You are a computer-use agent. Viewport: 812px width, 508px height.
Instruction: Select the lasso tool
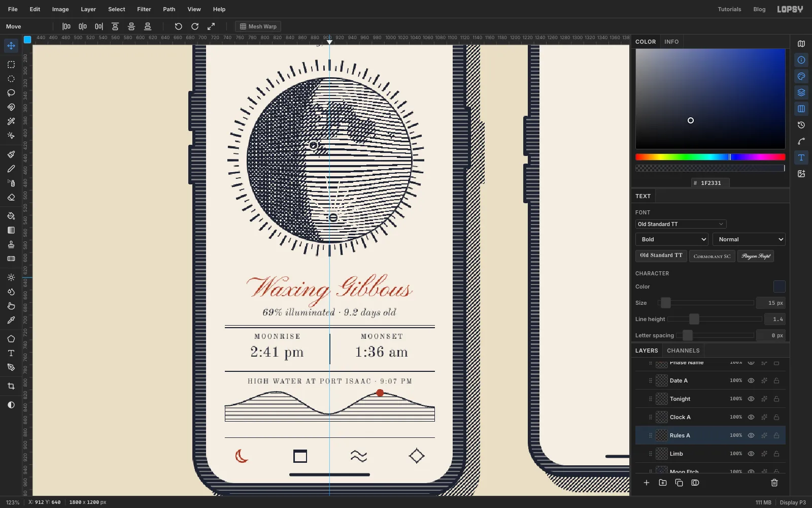coord(11,93)
